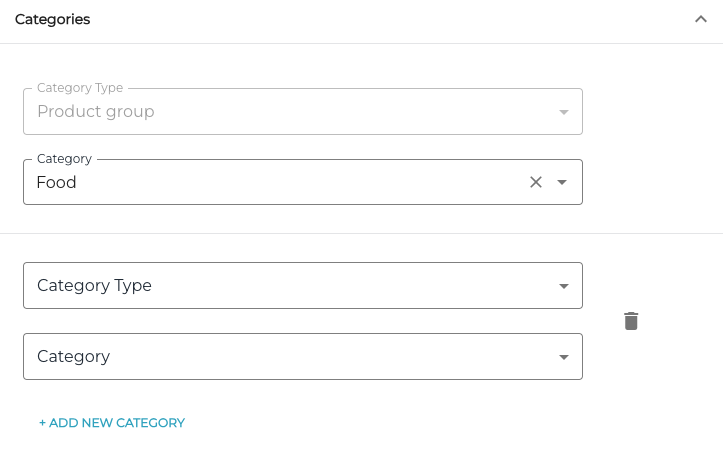Click the Product group dropdown arrow
The width and height of the screenshot is (723, 471).
point(563,112)
